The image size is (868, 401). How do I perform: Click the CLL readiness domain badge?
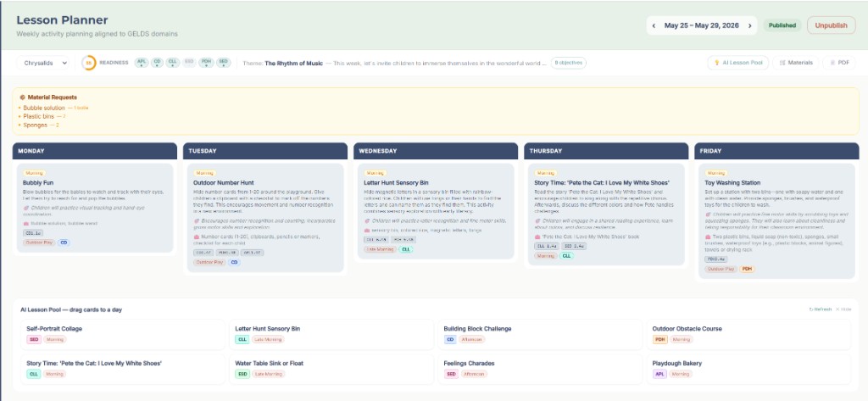(x=173, y=63)
